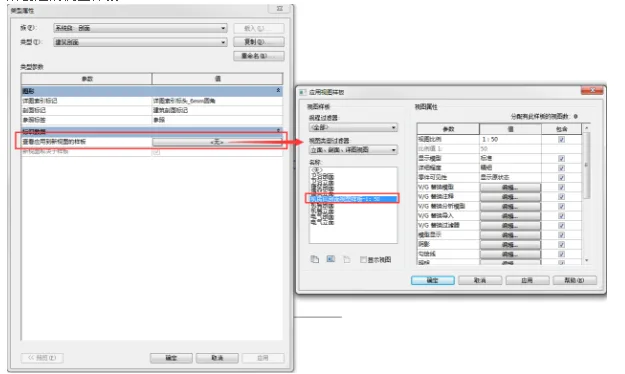Click 应用 in the view template dialog
Image resolution: width=625 pixels, height=374 pixels.
(527, 280)
